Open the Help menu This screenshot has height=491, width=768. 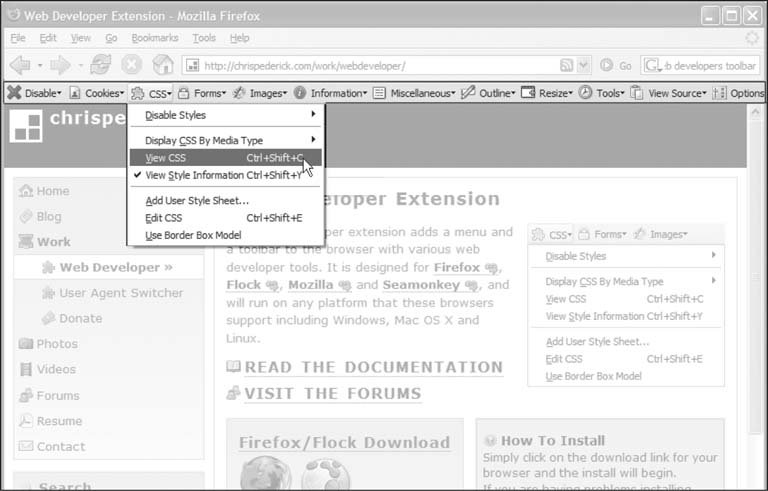(x=240, y=38)
